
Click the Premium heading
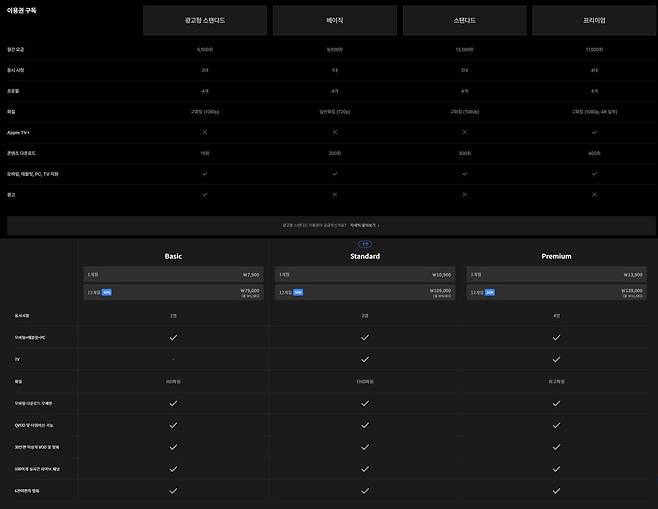pyautogui.click(x=556, y=256)
